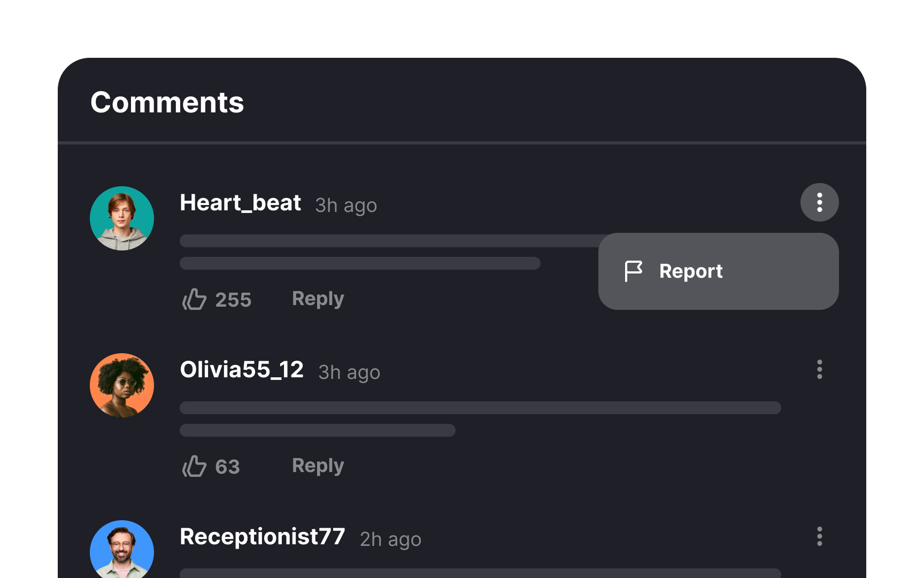Viewport: 924px width, 578px height.
Task: Open the three-dot menu for Olivia55_12's comment
Action: click(x=819, y=369)
